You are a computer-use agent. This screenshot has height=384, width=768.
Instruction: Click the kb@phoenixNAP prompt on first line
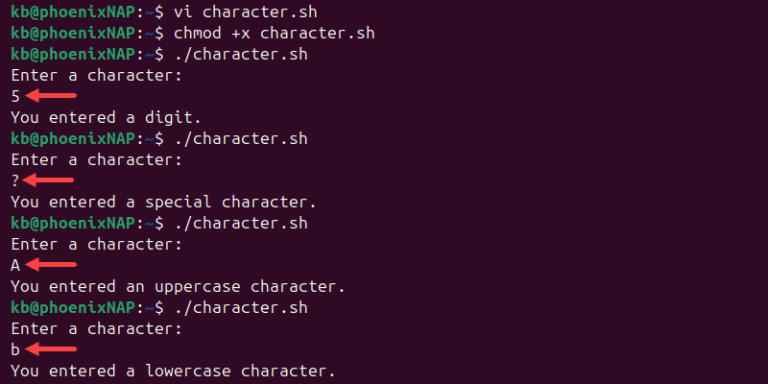[x=72, y=12]
